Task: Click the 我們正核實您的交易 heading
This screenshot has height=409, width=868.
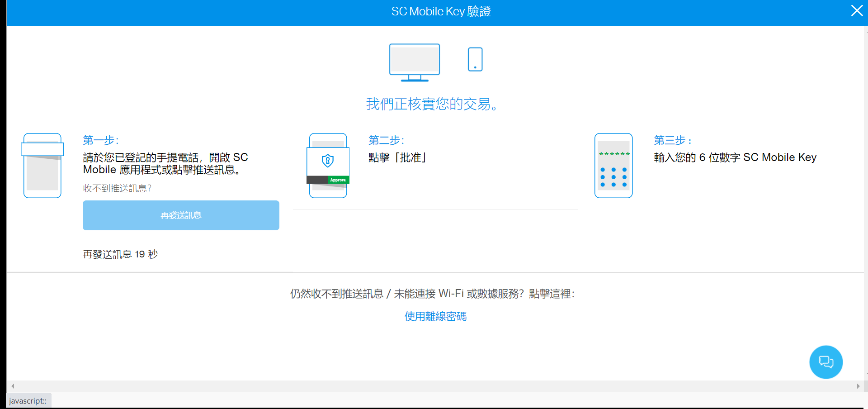Action: tap(433, 105)
